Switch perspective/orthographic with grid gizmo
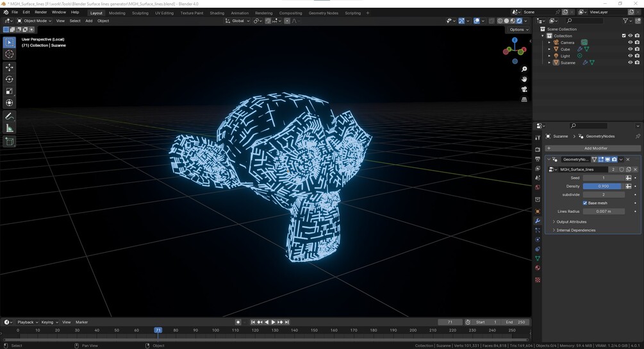644x349 pixels. click(x=524, y=99)
